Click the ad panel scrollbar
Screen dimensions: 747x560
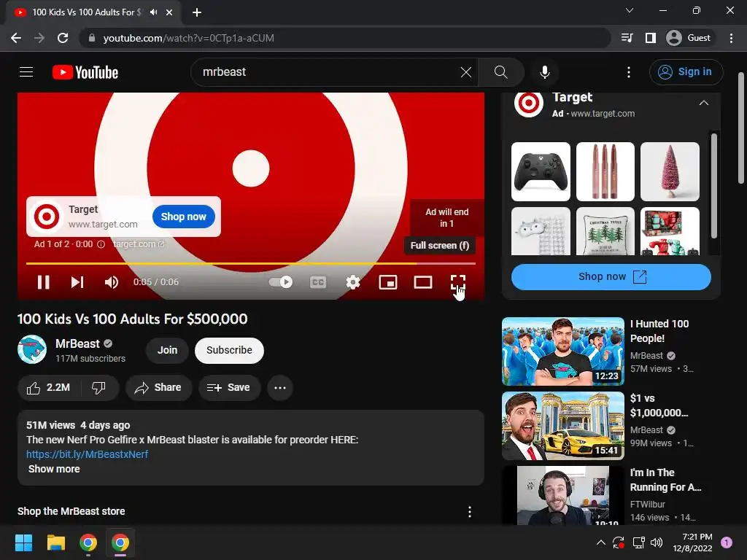[x=713, y=186]
